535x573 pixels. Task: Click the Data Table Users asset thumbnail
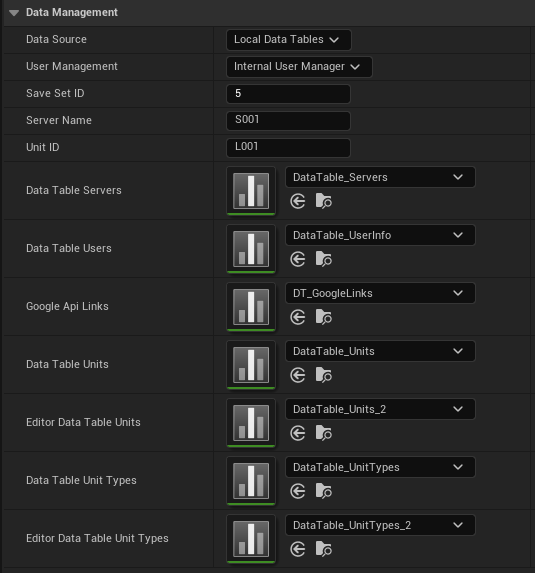[251, 248]
